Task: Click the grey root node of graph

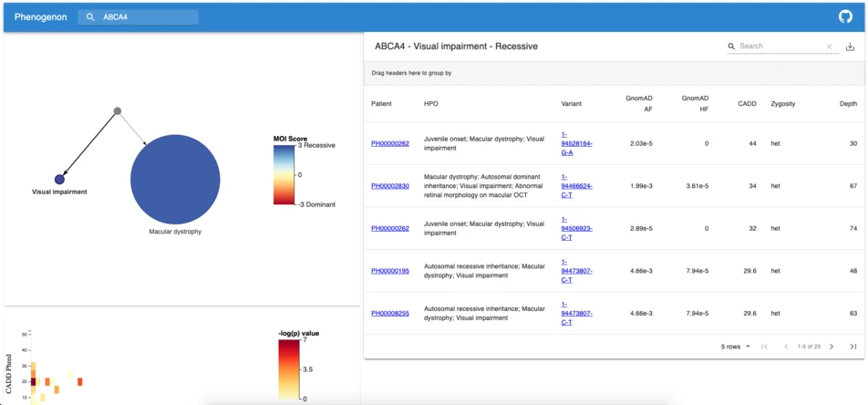Action: 118,110
